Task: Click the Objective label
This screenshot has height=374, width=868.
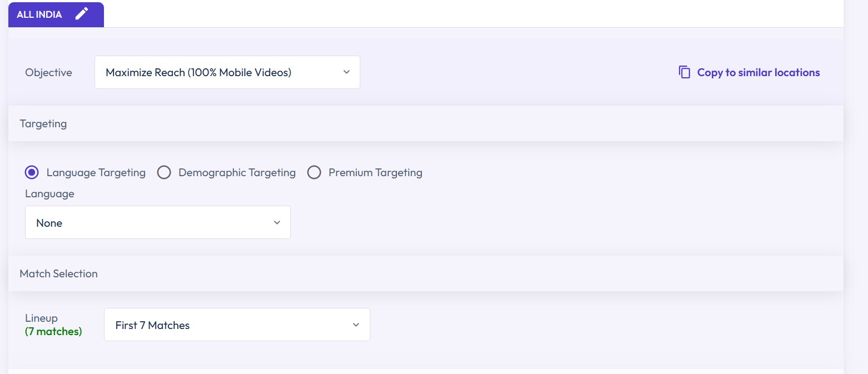Action: pyautogui.click(x=48, y=72)
